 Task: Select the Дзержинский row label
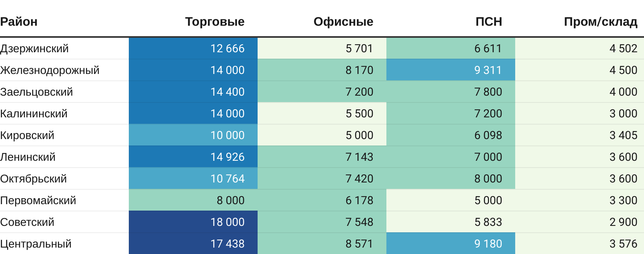[35, 49]
